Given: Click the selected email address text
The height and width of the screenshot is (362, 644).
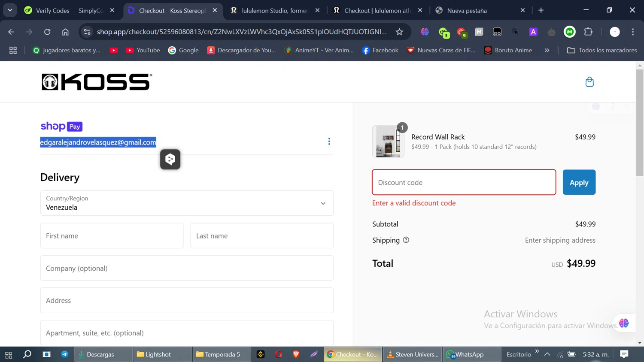Looking at the screenshot, I should (98, 142).
